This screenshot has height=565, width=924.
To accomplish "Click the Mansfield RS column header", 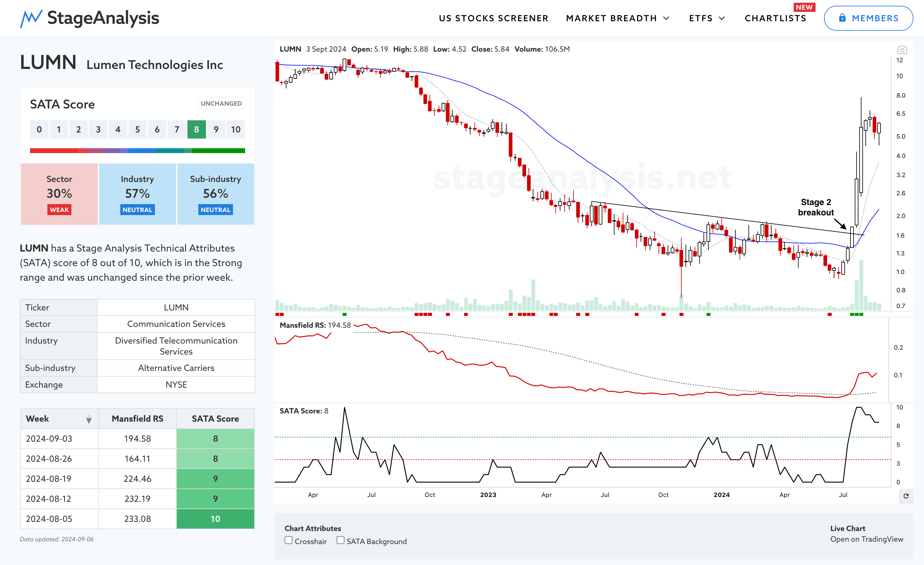I will click(x=137, y=419).
